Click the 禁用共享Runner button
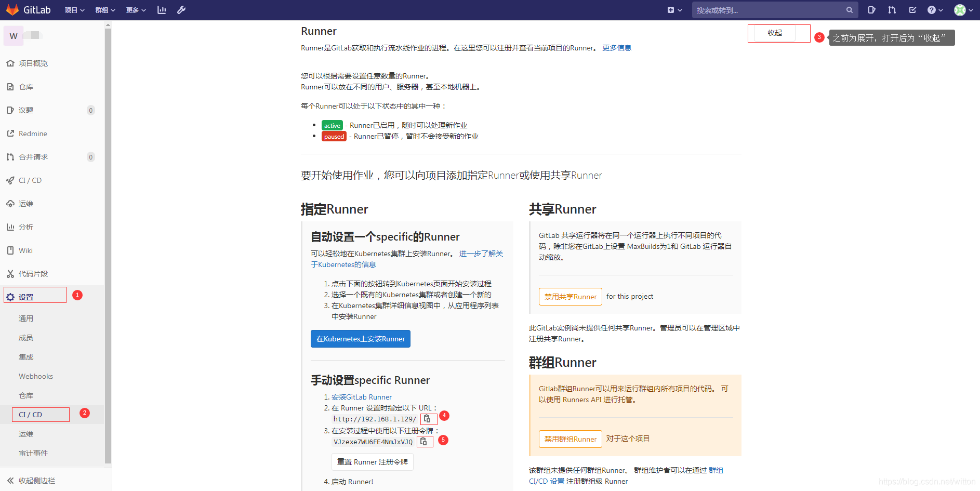This screenshot has height=491, width=980. [571, 297]
